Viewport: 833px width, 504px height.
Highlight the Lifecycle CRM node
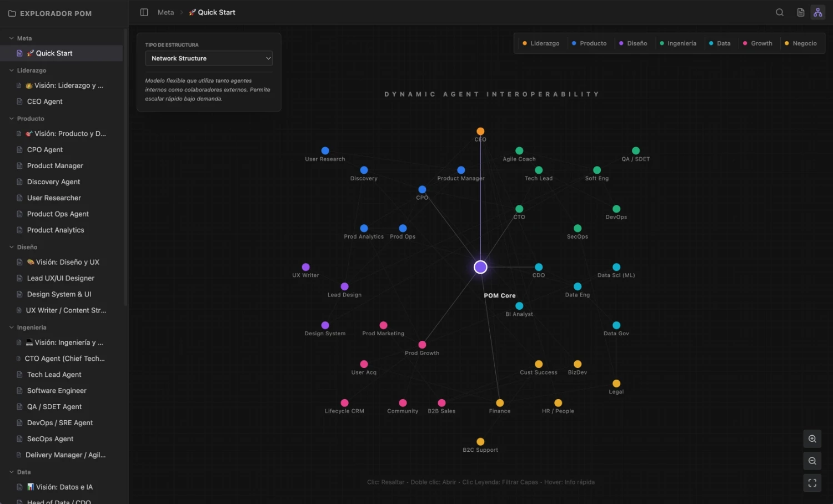click(x=344, y=403)
